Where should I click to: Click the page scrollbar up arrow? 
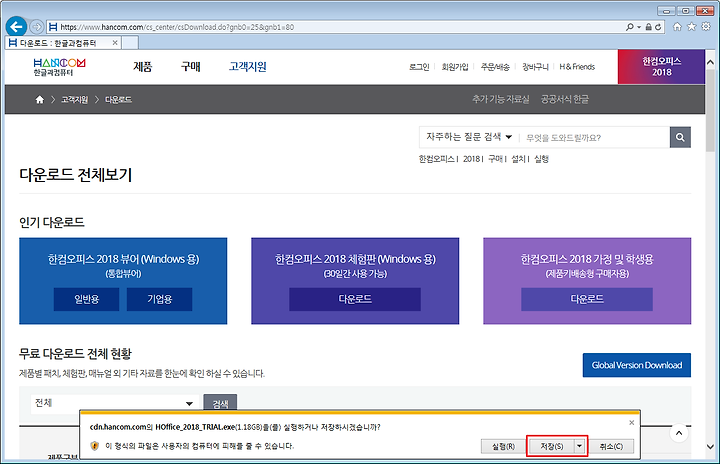(x=710, y=62)
